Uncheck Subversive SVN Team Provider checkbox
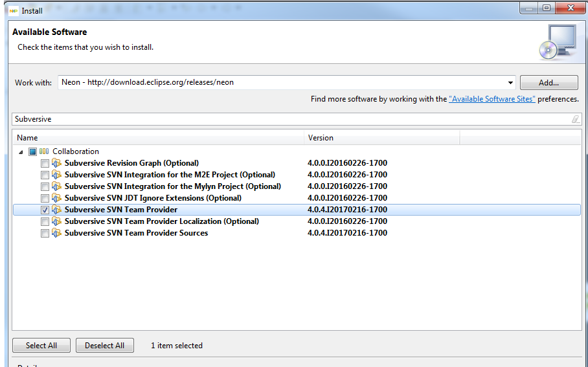This screenshot has height=367, width=588. click(45, 210)
